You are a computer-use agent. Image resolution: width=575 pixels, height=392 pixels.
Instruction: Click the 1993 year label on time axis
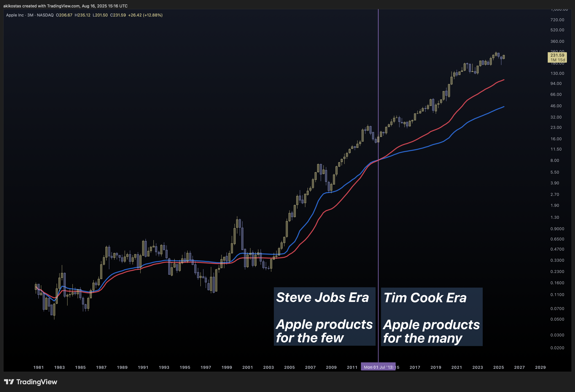164,368
